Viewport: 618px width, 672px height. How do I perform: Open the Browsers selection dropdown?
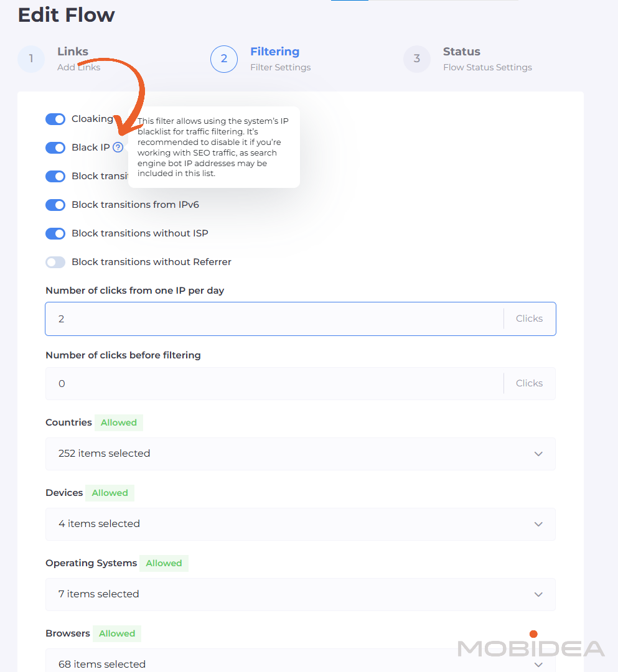[300, 663]
